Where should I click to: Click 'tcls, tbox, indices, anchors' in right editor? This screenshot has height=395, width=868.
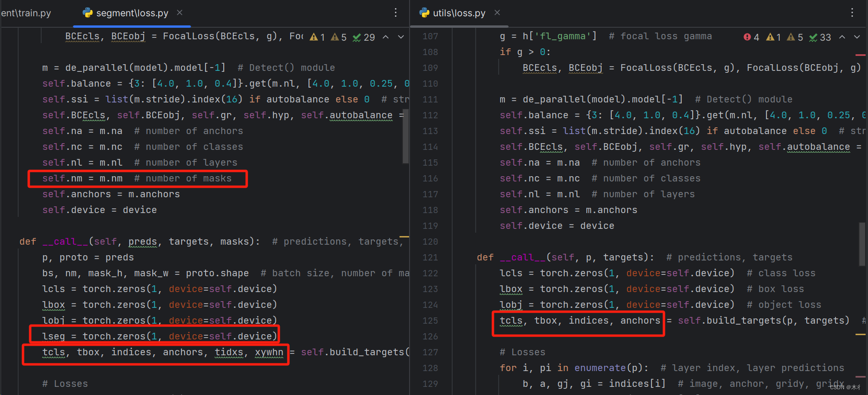click(580, 321)
